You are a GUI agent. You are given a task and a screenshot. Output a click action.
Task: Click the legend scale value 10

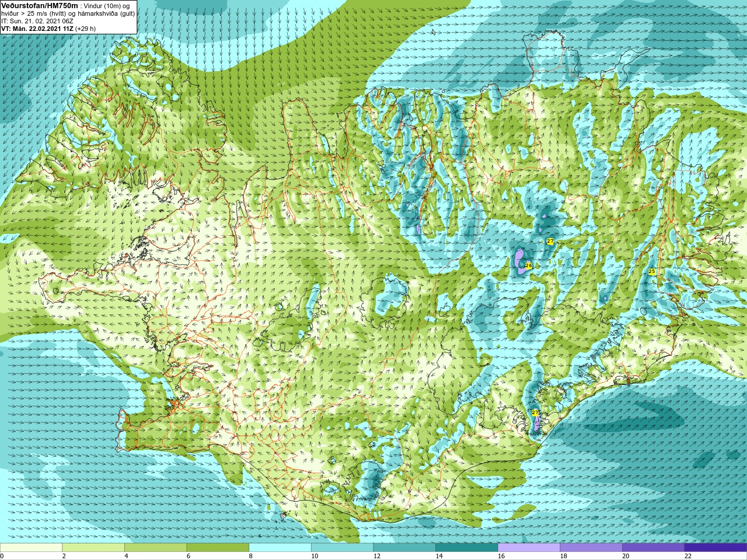[x=315, y=556]
